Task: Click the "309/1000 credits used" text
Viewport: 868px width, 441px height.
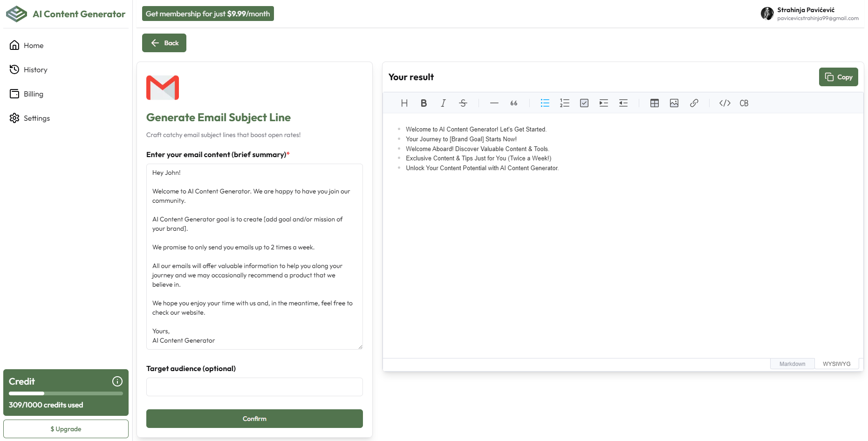Action: point(46,405)
